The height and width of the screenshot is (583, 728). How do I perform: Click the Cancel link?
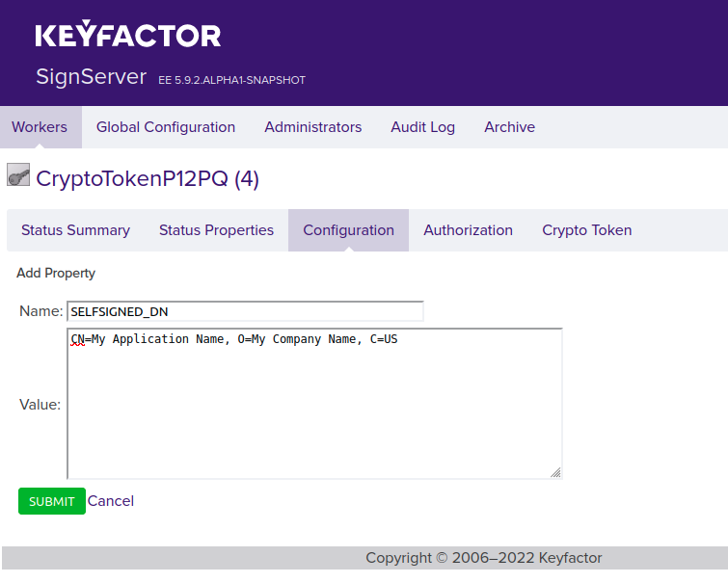(111, 501)
